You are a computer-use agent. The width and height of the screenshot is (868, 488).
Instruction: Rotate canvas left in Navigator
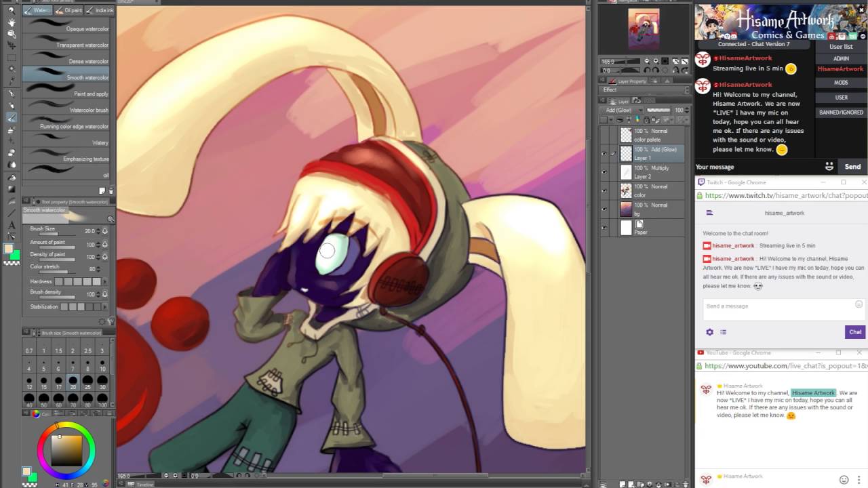(647, 70)
